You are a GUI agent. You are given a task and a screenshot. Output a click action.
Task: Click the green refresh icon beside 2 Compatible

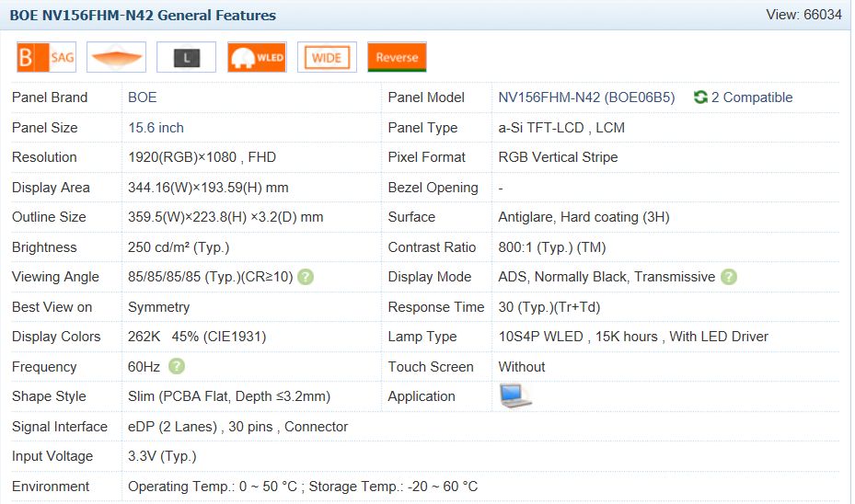[x=700, y=97]
